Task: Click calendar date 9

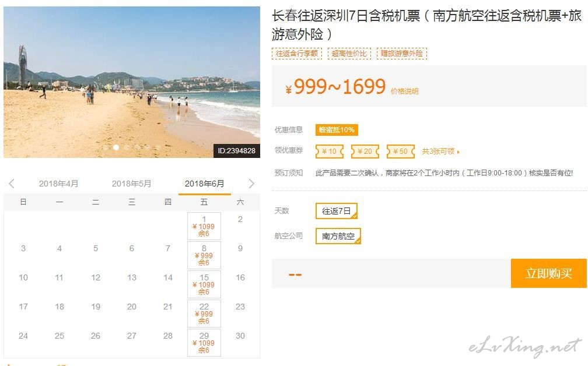Action: pyautogui.click(x=240, y=248)
